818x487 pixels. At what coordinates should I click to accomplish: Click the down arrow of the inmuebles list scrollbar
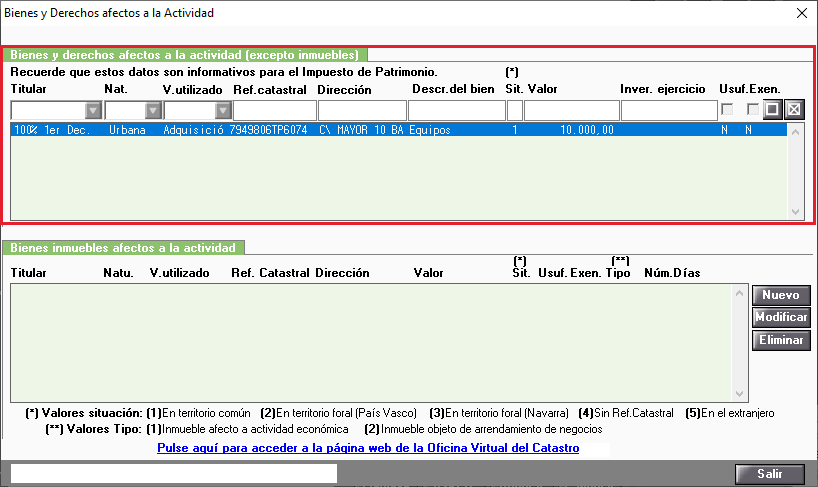[739, 394]
